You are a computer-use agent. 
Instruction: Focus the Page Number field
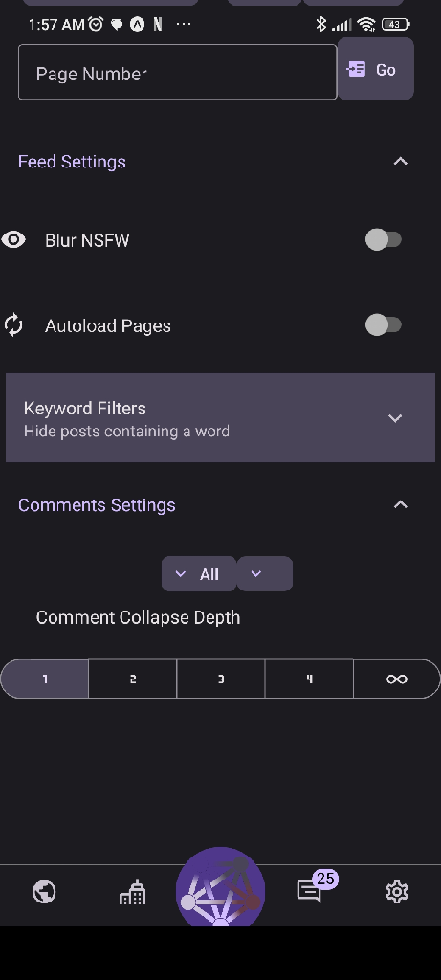point(177,73)
